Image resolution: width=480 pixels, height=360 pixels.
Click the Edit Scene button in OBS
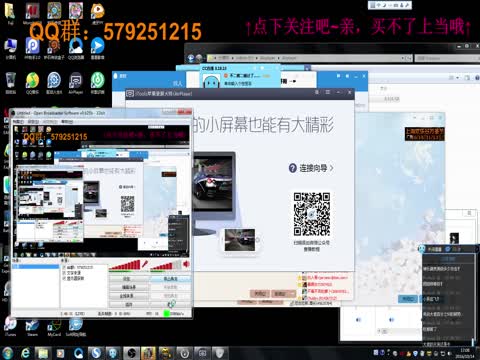pyautogui.click(x=129, y=287)
